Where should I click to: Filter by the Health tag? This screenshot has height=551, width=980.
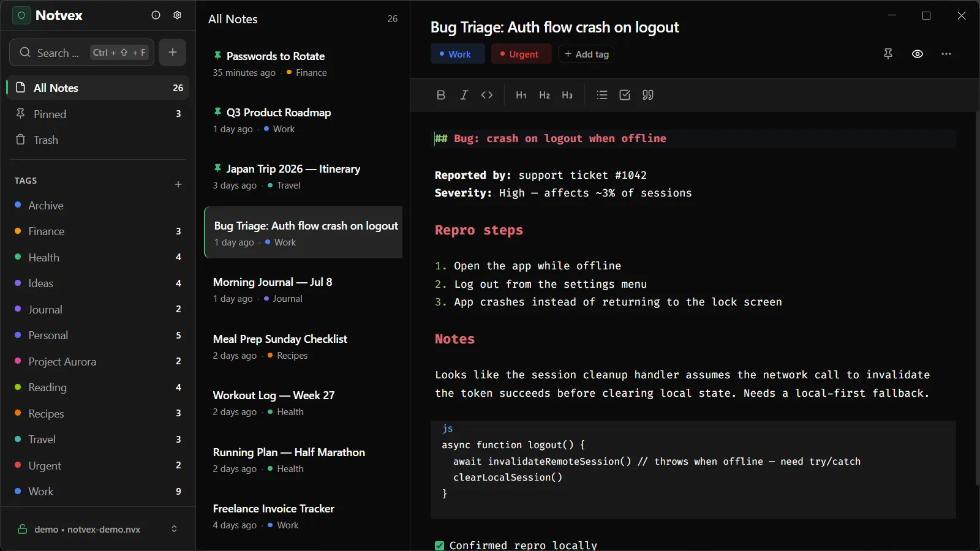point(98,257)
